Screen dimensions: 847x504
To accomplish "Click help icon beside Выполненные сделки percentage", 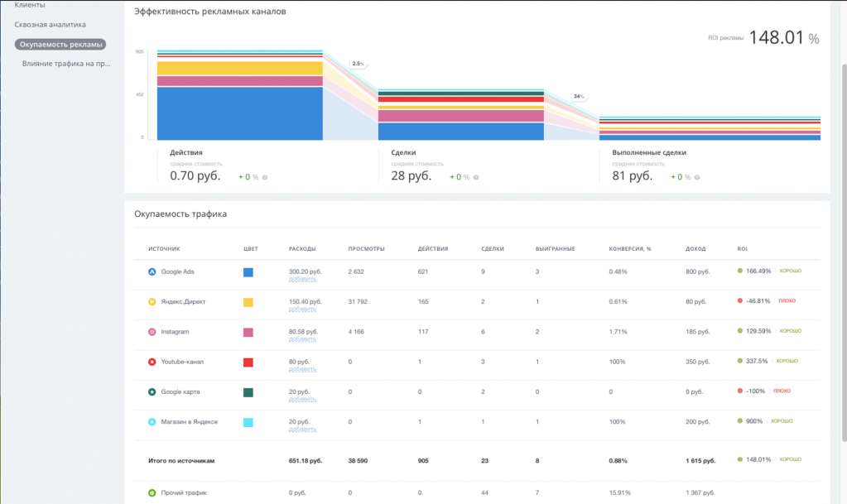I will pyautogui.click(x=697, y=177).
